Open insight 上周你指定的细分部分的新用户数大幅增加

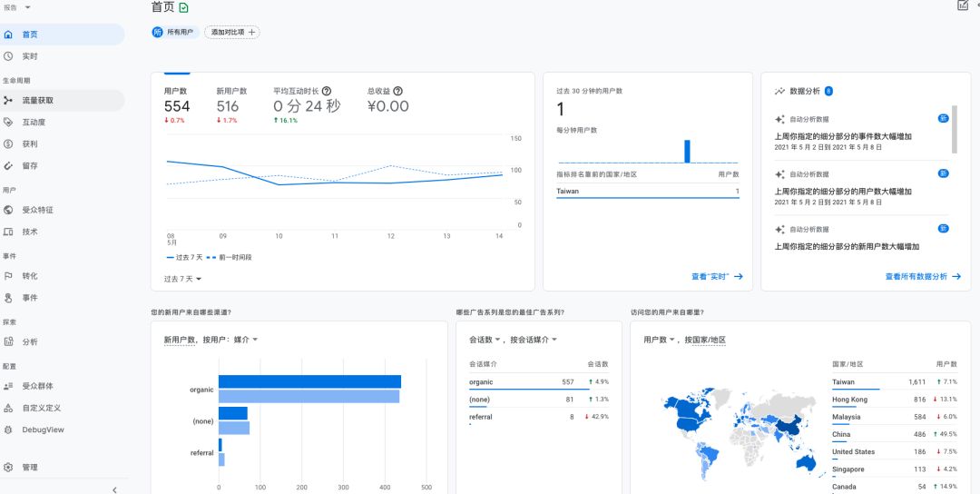click(x=847, y=246)
